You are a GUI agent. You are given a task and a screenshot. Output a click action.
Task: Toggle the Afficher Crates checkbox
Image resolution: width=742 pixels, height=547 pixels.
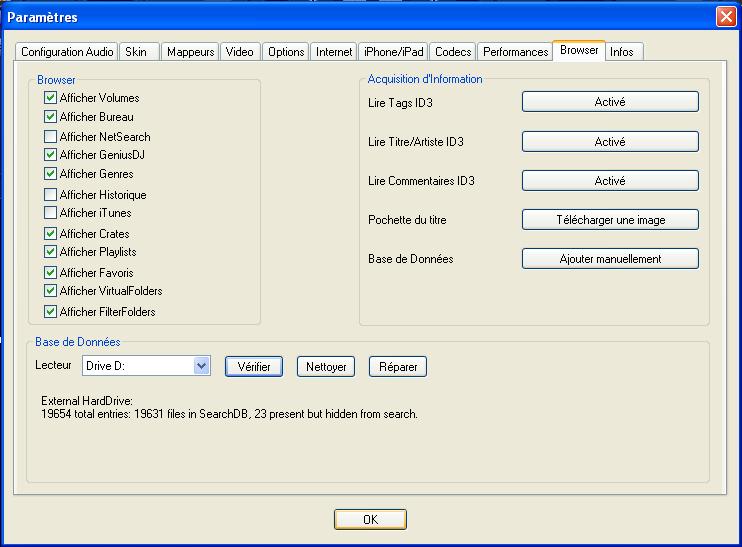[x=50, y=233]
